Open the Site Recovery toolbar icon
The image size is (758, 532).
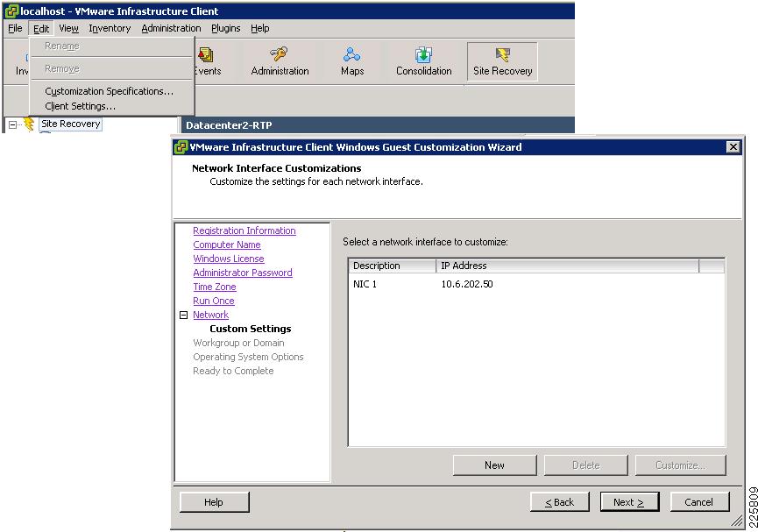pos(502,61)
